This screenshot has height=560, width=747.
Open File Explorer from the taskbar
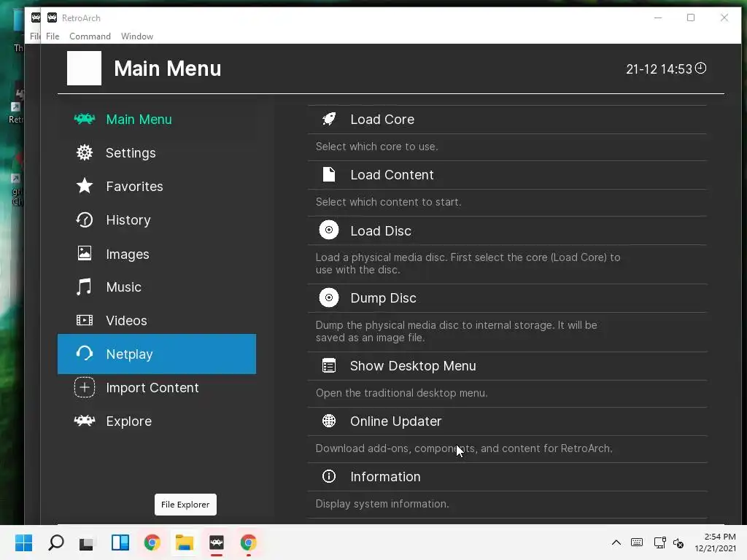pos(185,542)
